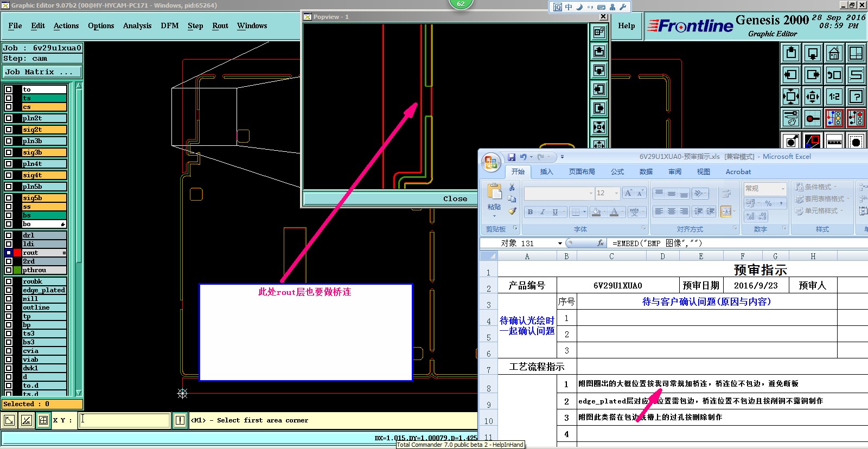Click the ruler measurement tool icon
The image size is (868, 449).
coord(834,142)
